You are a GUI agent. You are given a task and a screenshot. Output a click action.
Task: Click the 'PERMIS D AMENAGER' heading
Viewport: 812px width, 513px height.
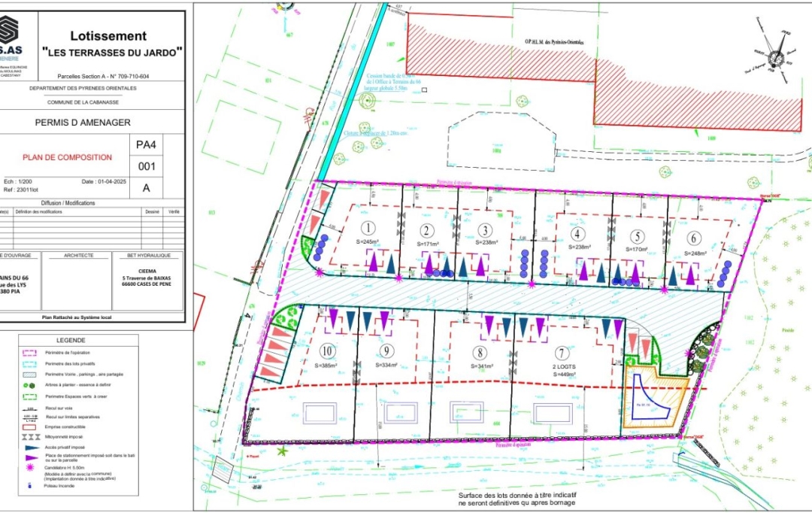pyautogui.click(x=83, y=123)
